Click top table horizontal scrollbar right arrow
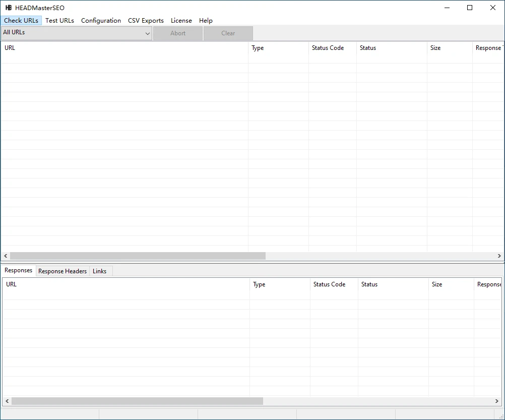Viewport: 505px width, 420px height. [x=499, y=256]
